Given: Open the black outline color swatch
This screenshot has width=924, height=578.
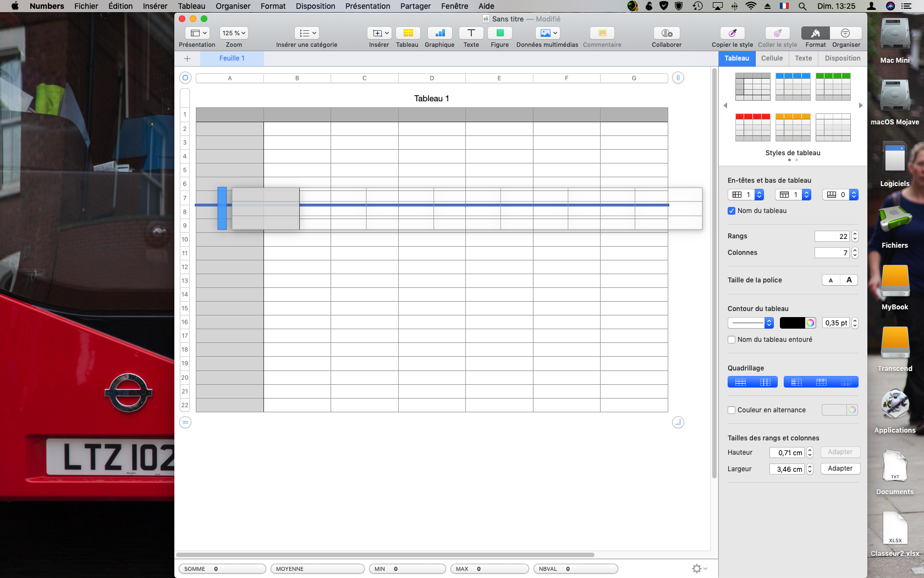Looking at the screenshot, I should 792,323.
